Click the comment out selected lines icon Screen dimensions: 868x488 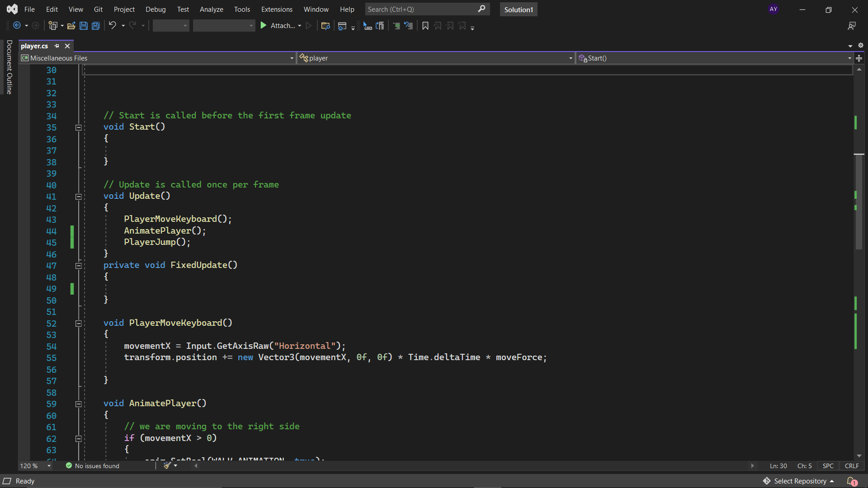[x=396, y=26]
